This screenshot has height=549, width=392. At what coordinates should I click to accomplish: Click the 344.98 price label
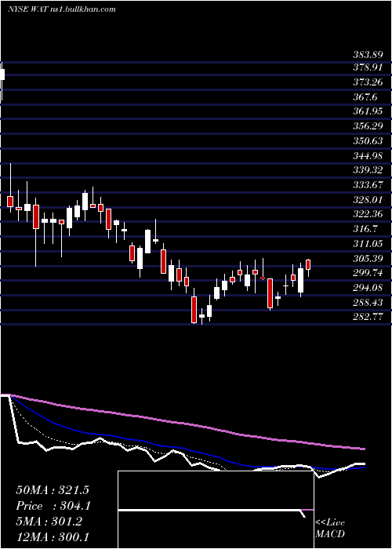[368, 155]
